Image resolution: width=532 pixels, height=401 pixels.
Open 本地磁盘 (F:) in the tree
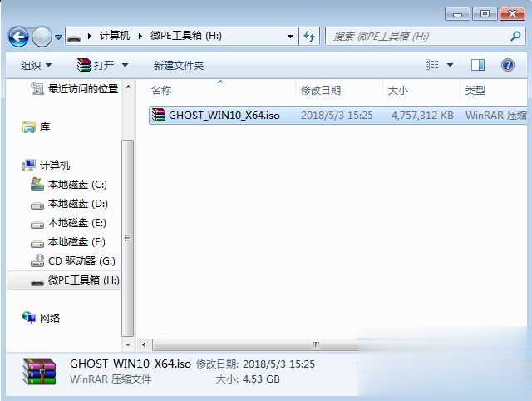click(76, 242)
